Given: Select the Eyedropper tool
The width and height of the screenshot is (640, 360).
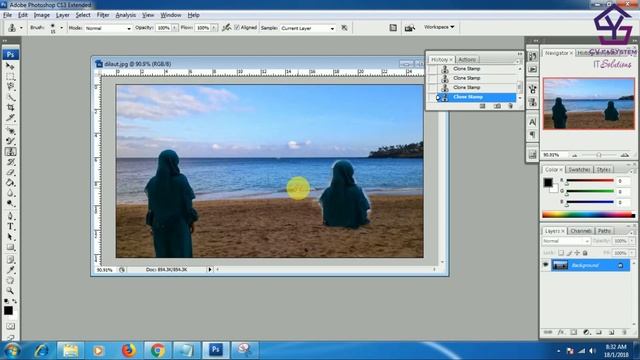Looking at the screenshot, I should coord(10,270).
